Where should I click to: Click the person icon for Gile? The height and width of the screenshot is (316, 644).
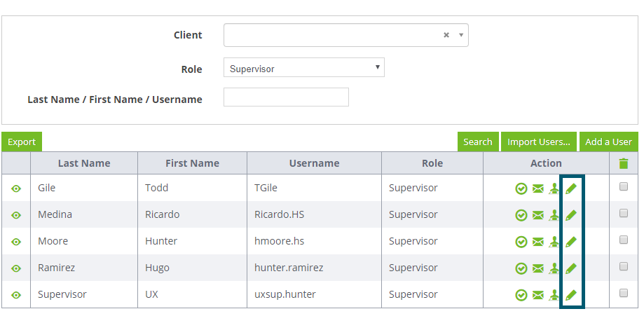click(x=554, y=188)
